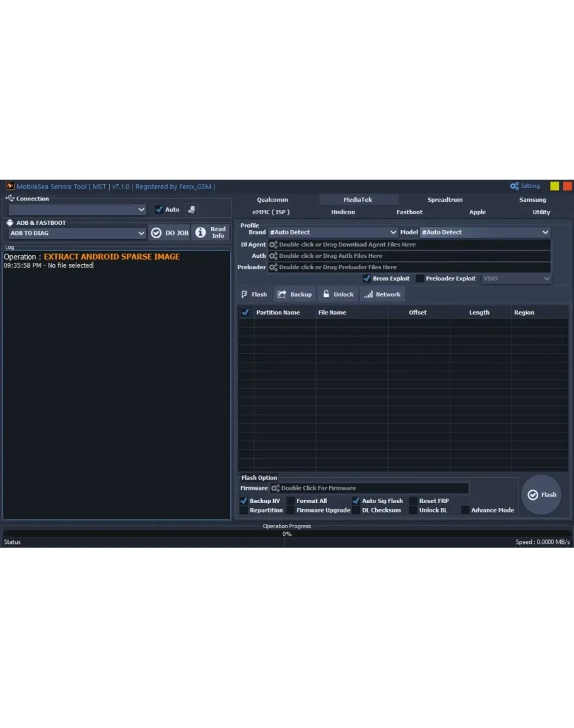
Task: Open the Network section with signal icon
Action: [x=382, y=294]
